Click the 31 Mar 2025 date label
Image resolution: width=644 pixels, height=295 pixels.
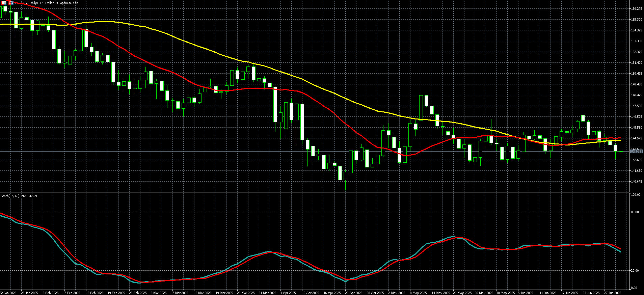268,293
